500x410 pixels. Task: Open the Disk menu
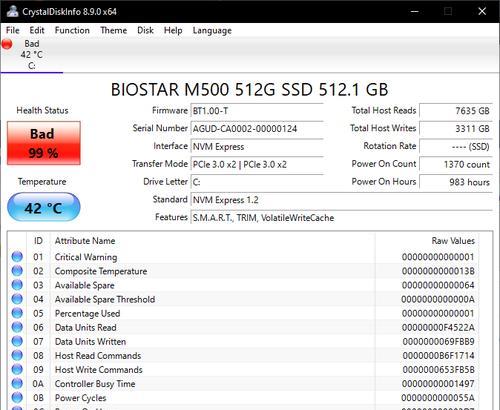tap(145, 30)
